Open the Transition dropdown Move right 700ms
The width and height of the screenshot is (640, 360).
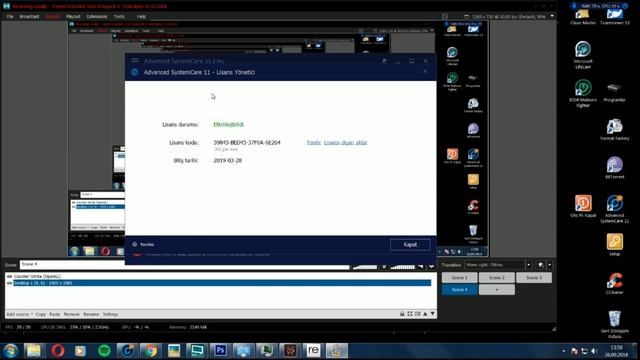tap(498, 265)
